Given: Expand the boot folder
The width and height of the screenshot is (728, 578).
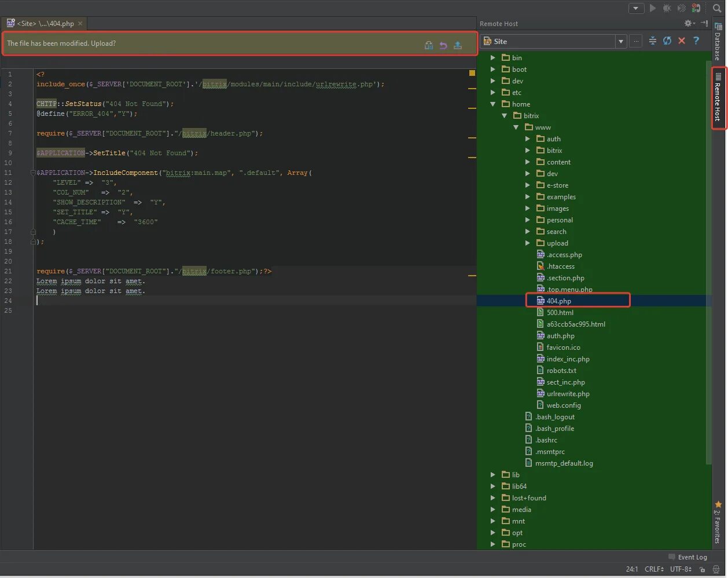Looking at the screenshot, I should (x=493, y=69).
